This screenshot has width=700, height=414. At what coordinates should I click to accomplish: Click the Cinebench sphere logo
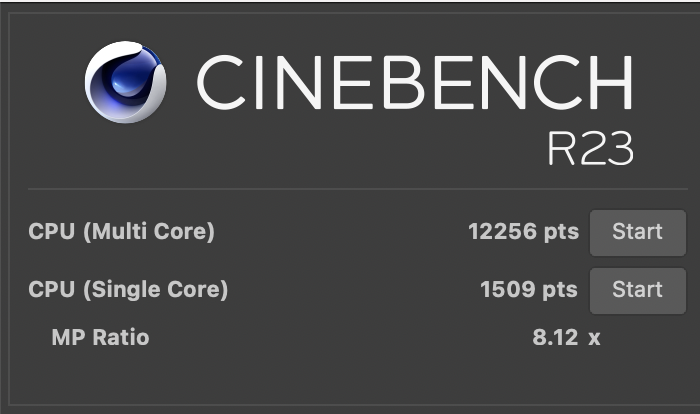tap(126, 82)
